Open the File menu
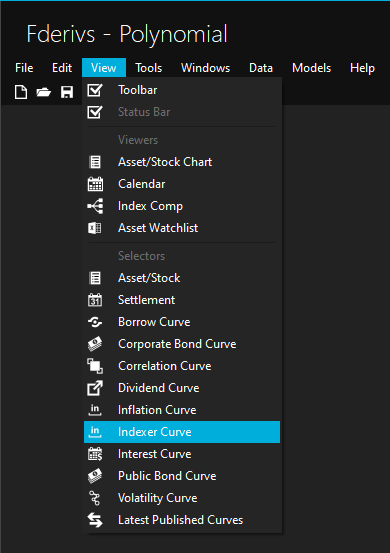 point(24,68)
